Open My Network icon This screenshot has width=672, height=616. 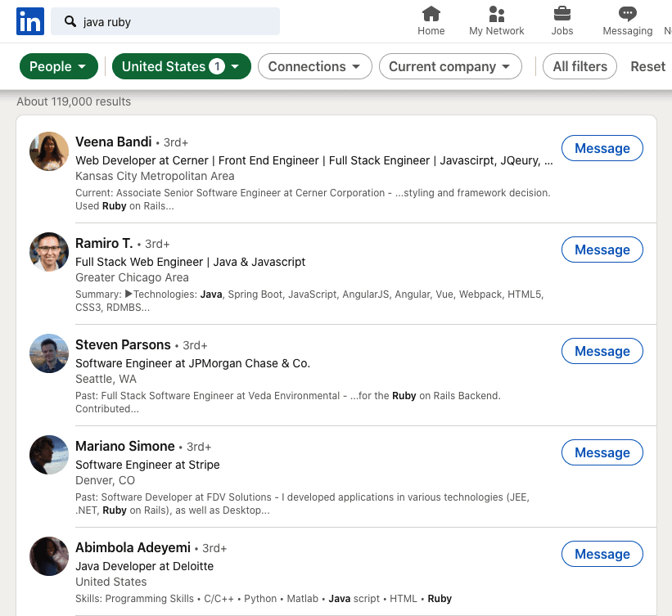[x=496, y=14]
